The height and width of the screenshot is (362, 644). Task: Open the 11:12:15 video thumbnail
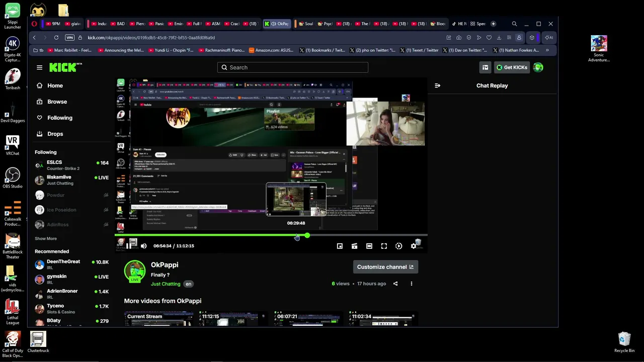pos(233,319)
